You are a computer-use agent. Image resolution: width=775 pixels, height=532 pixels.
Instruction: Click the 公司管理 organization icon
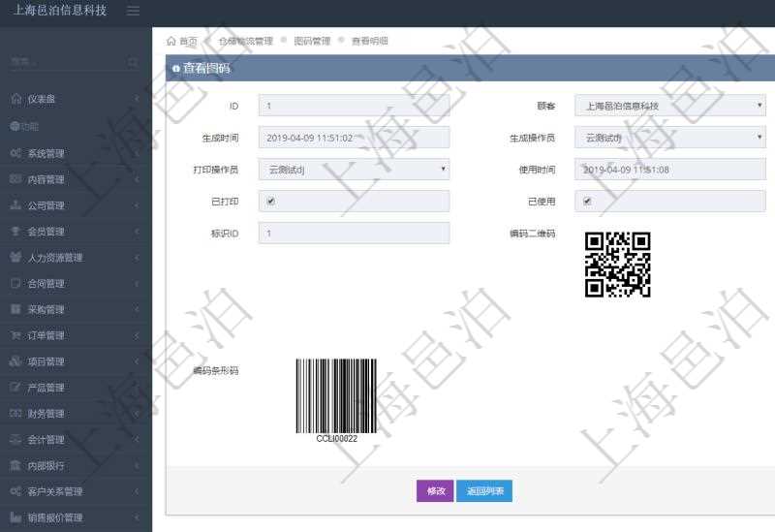15,205
